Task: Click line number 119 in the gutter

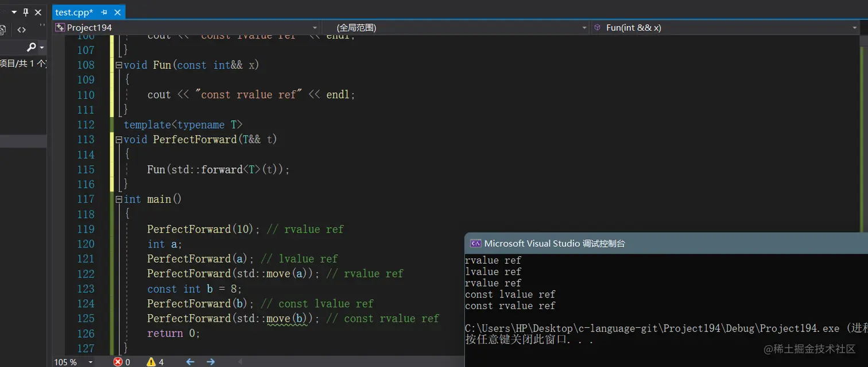Action: point(86,229)
